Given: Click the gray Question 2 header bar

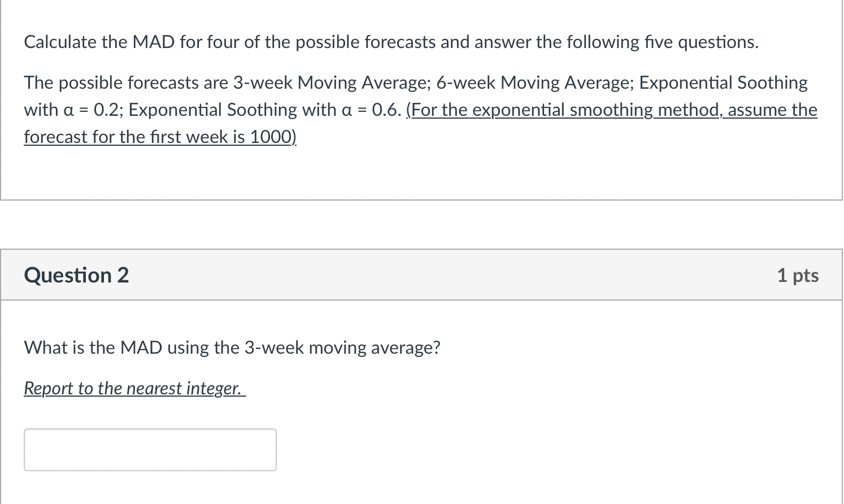Looking at the screenshot, I should pyautogui.click(x=421, y=275).
